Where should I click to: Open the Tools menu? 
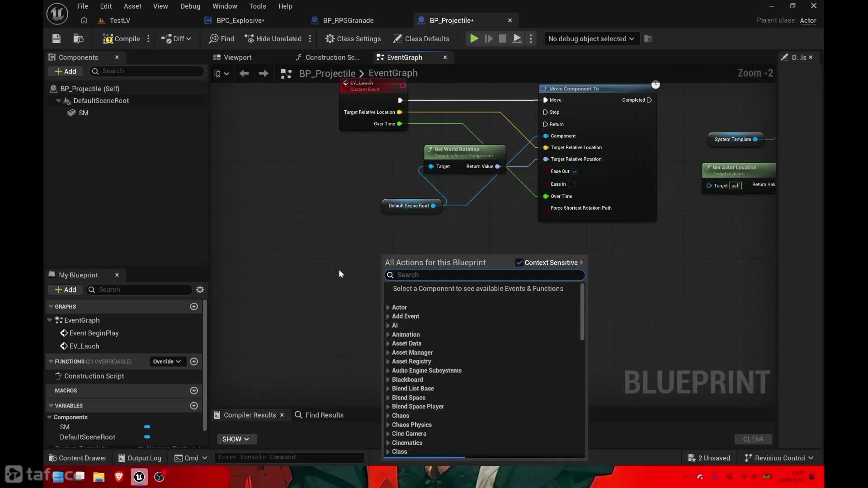tap(257, 6)
